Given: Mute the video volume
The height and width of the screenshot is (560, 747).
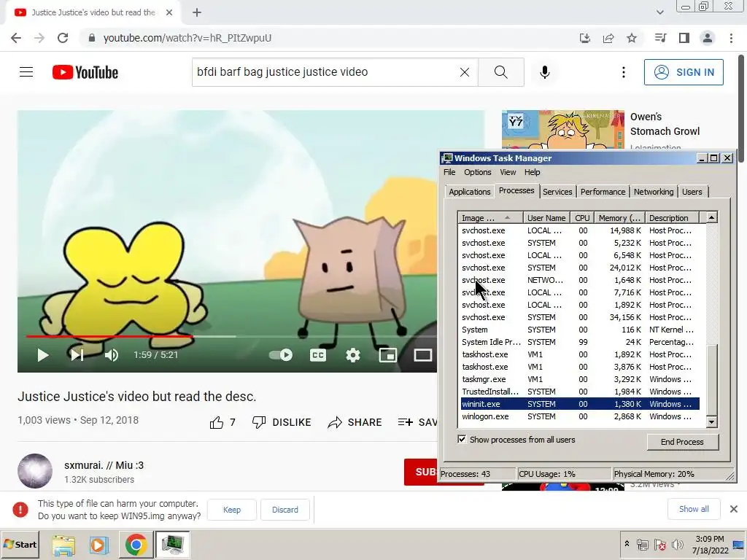Looking at the screenshot, I should pyautogui.click(x=112, y=355).
